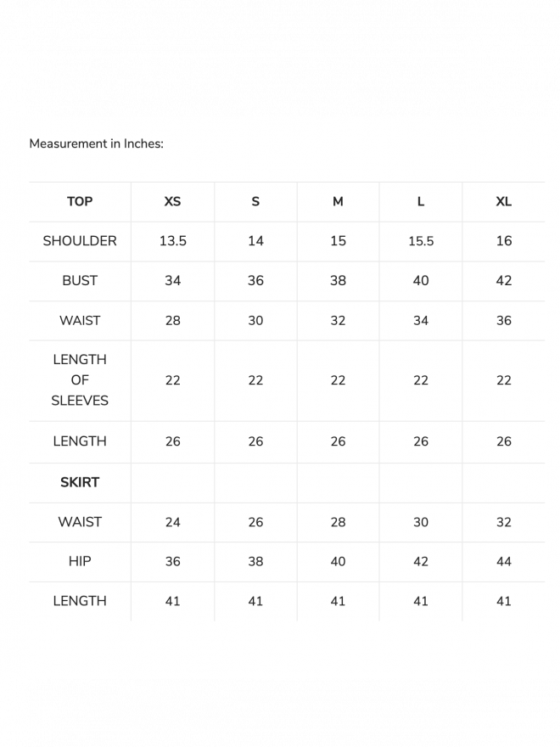This screenshot has width=560, height=747.
Task: Click the SKIRT section heading
Action: [80, 482]
